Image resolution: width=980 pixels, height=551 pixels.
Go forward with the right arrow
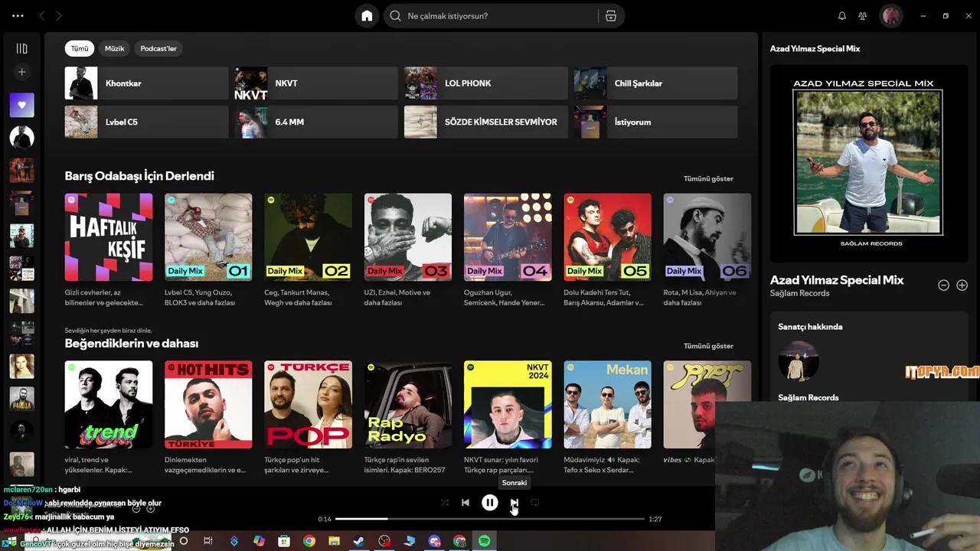point(59,16)
